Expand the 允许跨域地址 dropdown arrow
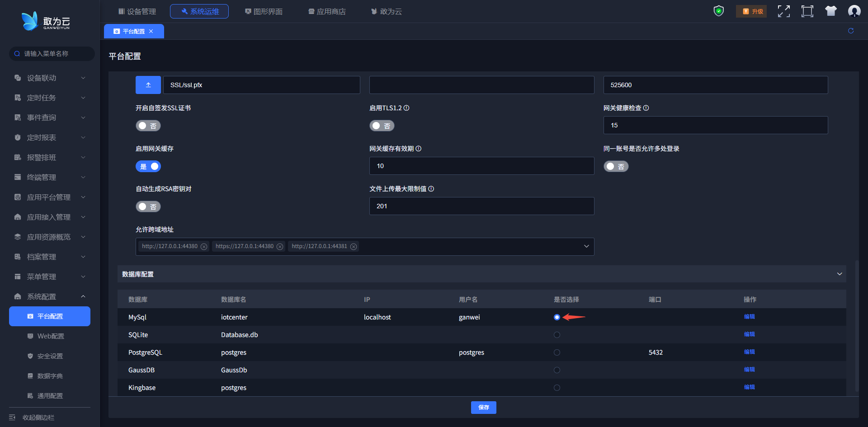 586,246
